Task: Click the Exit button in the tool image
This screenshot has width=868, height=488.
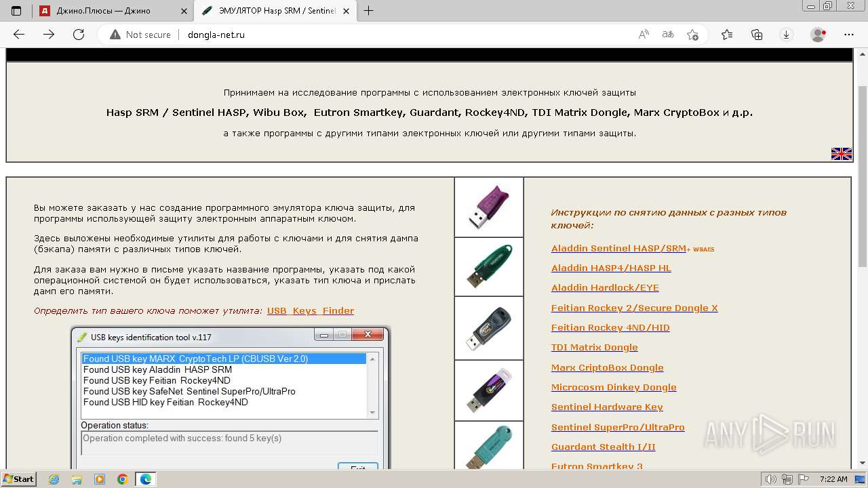Action: pyautogui.click(x=358, y=466)
